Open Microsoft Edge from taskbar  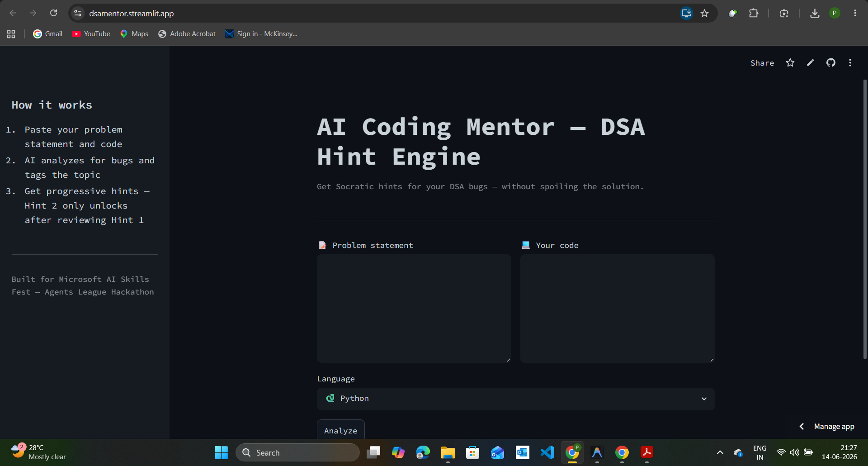pos(423,452)
